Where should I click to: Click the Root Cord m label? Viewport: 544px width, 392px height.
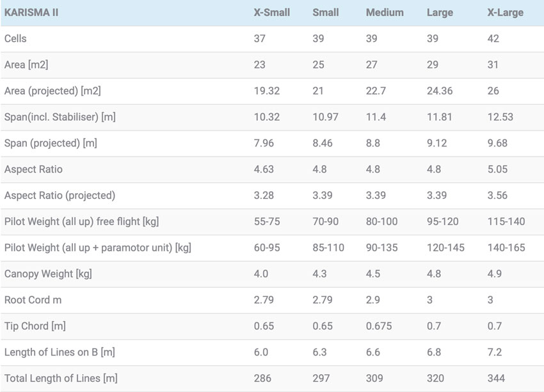(33, 300)
